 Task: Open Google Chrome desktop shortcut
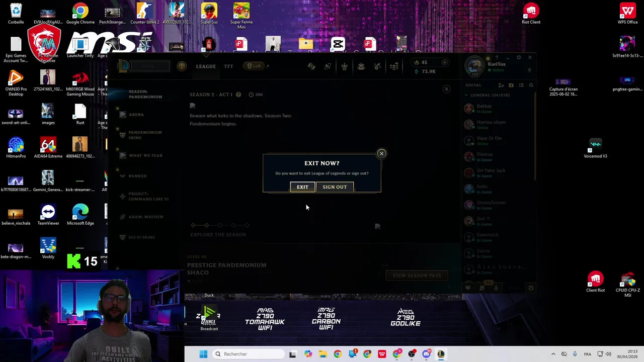[x=80, y=14]
